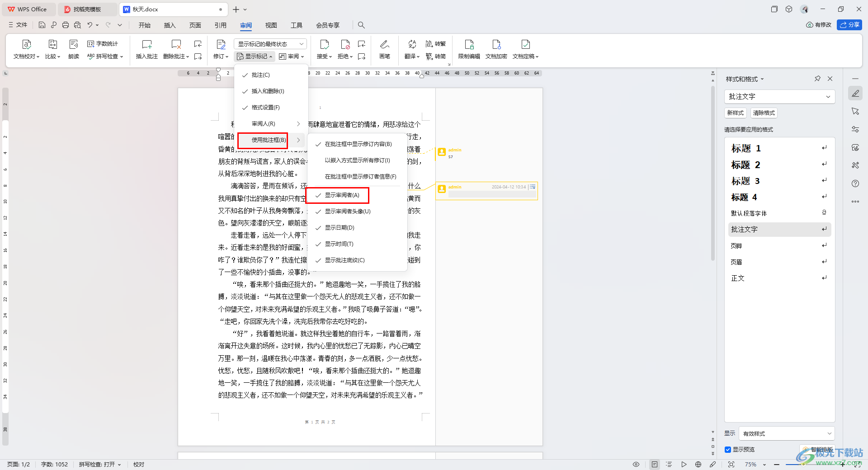The image size is (868, 470).
Task: Toggle 格式设置(F) display option
Action: [271, 108]
